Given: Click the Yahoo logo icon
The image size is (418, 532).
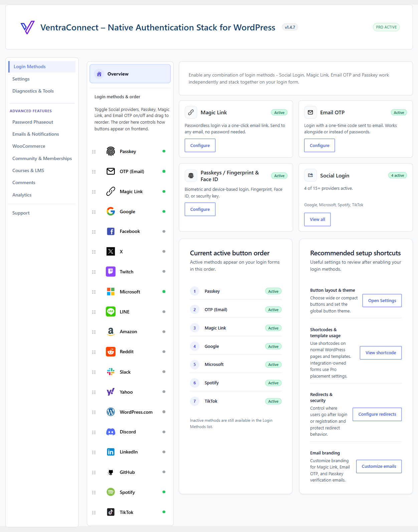Looking at the screenshot, I should point(111,392).
